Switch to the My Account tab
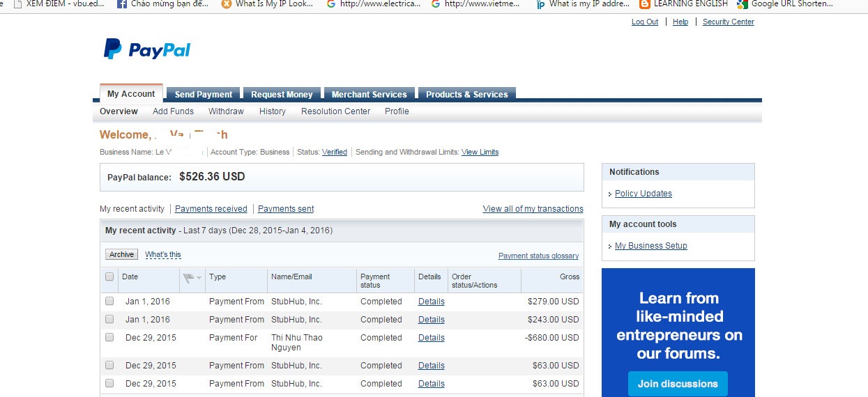The image size is (868, 397). tap(131, 94)
